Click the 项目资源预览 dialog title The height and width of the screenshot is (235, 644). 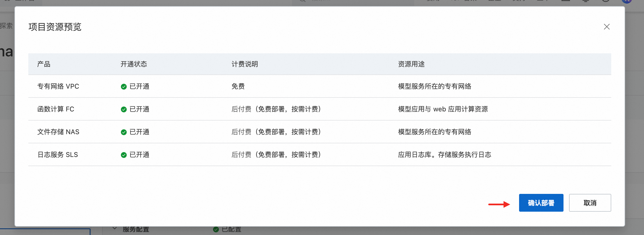pyautogui.click(x=55, y=27)
